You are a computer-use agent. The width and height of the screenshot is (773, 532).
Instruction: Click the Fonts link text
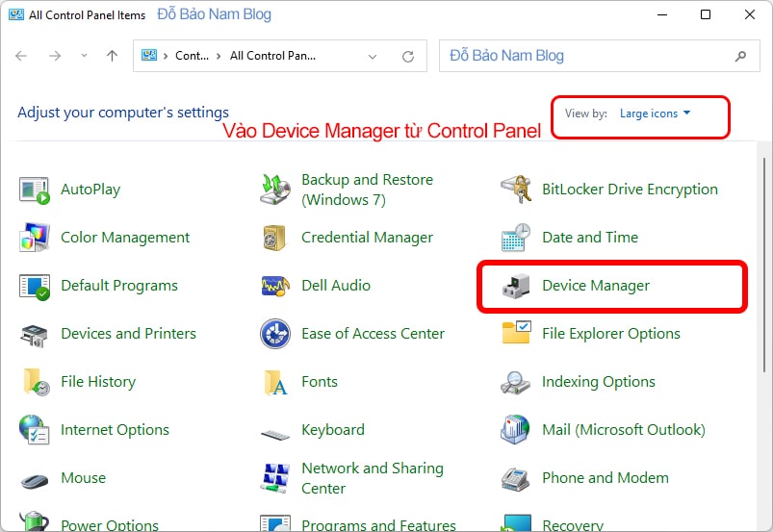tap(320, 382)
